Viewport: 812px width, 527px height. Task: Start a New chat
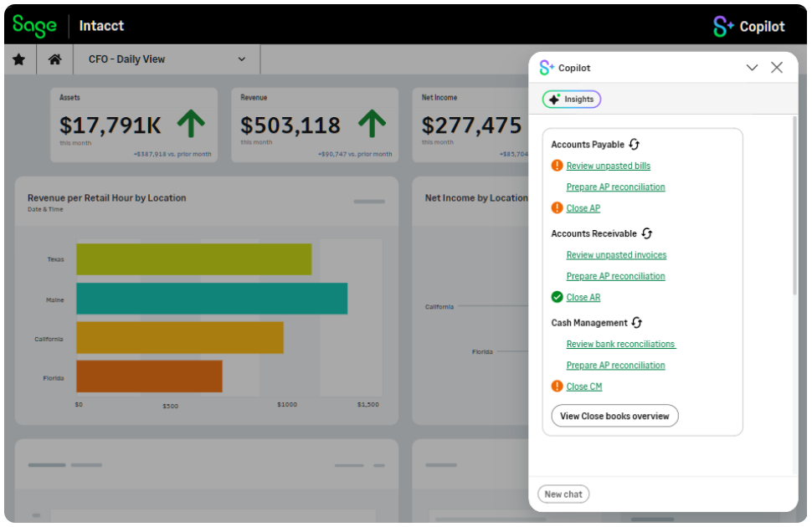pos(563,494)
